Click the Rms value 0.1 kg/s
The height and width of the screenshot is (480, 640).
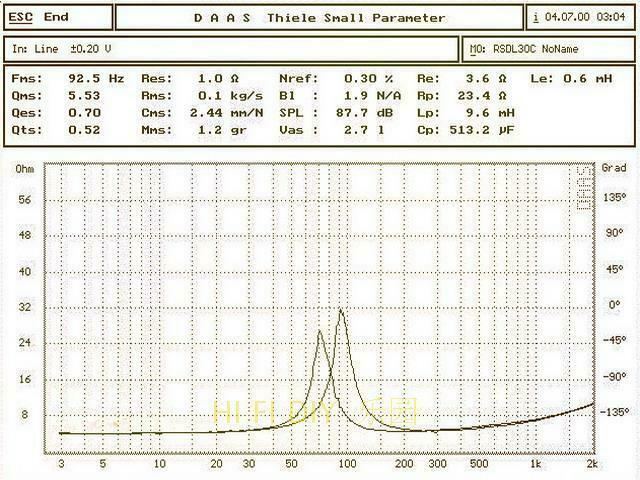(230, 96)
